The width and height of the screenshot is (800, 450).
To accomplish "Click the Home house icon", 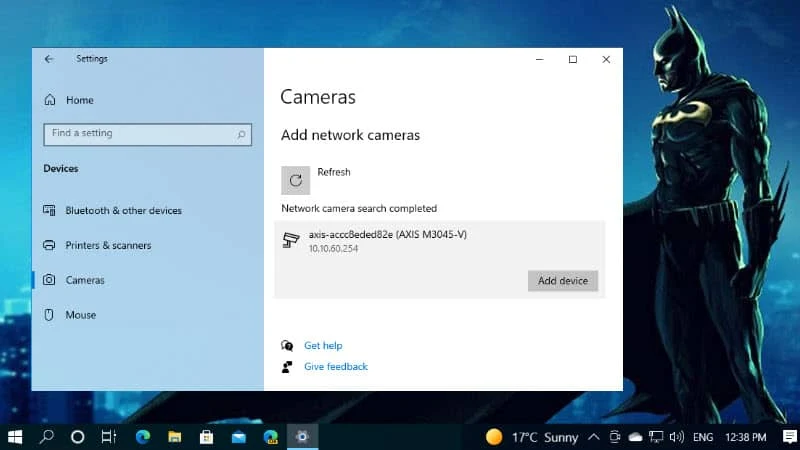I will point(49,100).
